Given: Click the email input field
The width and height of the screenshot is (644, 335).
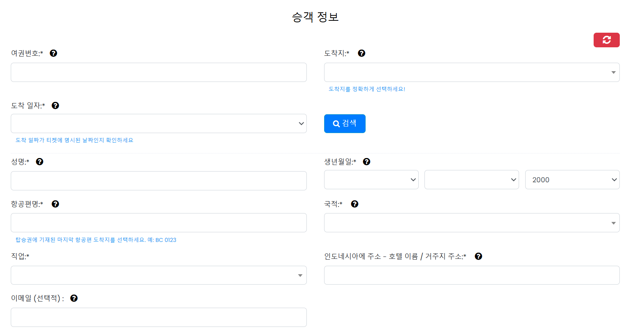Looking at the screenshot, I should click(x=158, y=317).
